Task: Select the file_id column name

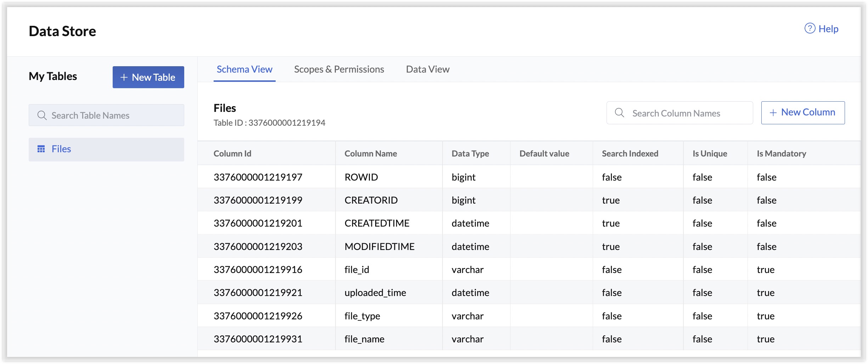Action: pyautogui.click(x=357, y=270)
